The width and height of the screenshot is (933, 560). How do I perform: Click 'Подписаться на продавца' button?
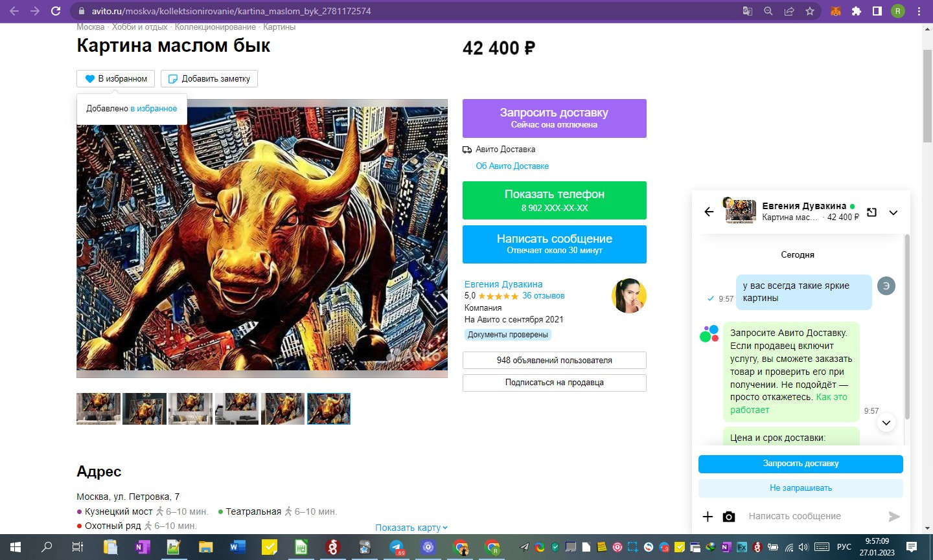pos(555,383)
